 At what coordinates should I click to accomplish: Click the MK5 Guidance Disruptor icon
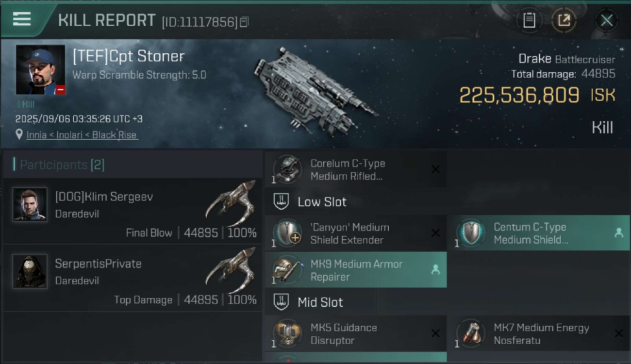(x=287, y=333)
